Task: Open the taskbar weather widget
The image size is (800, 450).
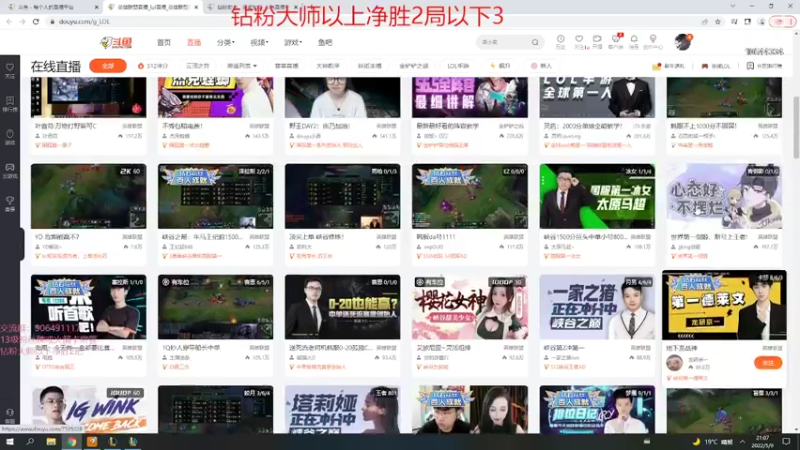Action: click(x=713, y=442)
